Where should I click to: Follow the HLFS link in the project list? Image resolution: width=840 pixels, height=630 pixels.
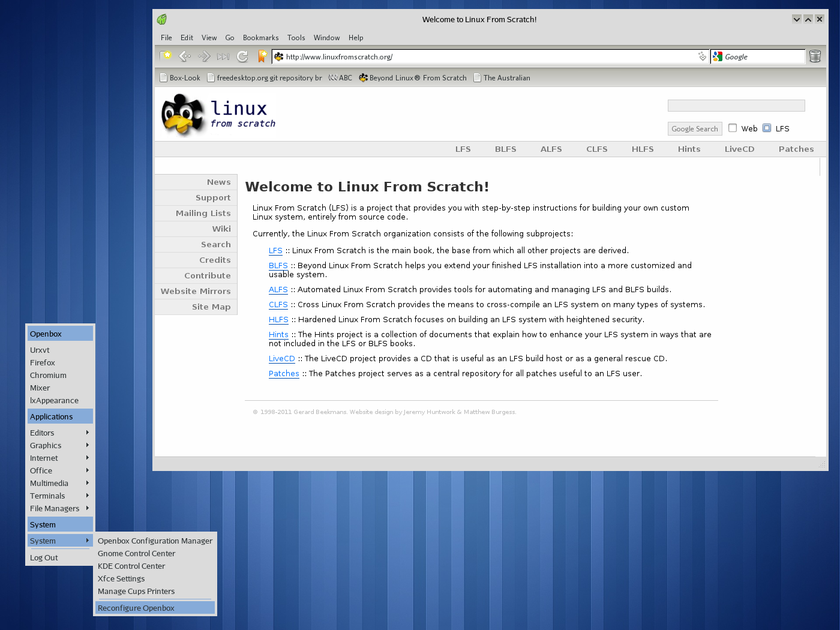coord(278,320)
